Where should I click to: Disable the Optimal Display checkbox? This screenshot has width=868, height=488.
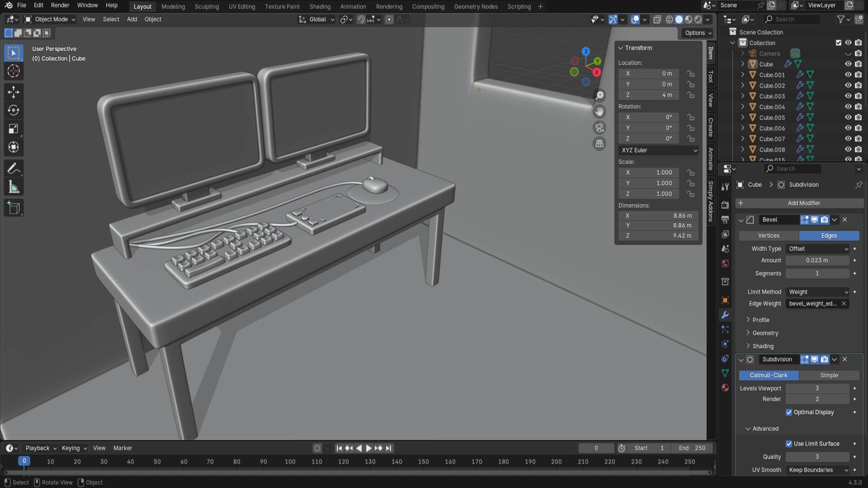[x=789, y=412]
